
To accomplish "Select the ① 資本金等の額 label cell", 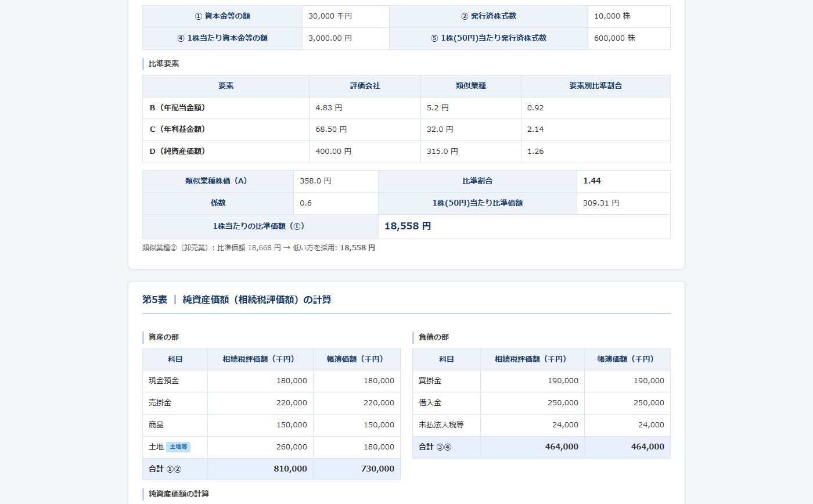I will click(222, 16).
